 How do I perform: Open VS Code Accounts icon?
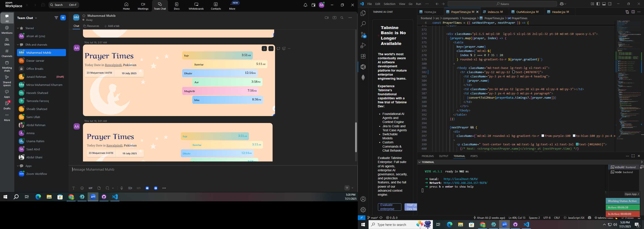[x=363, y=199]
